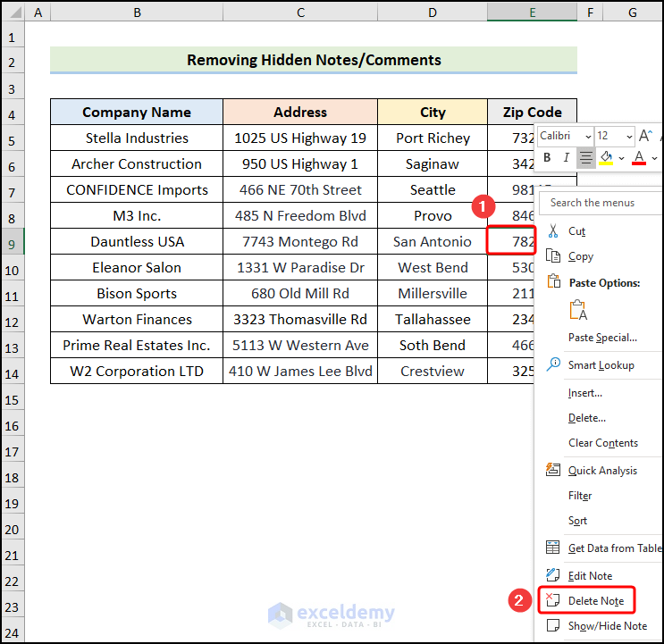Click the Paste Options clipboard icon
664x644 pixels.
pyautogui.click(x=554, y=281)
